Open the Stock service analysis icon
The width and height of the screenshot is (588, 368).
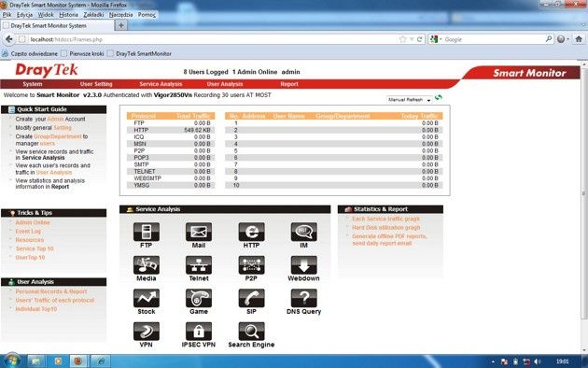(147, 298)
